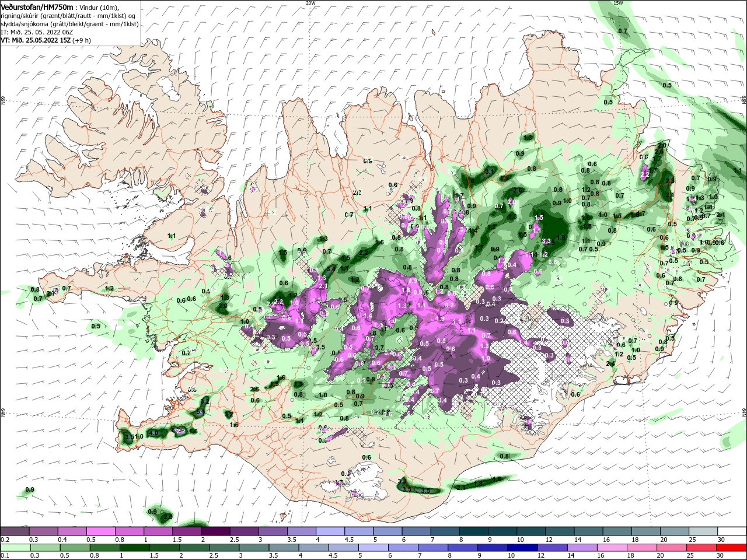The height and width of the screenshot is (560, 747).
Task: Click the 'IT: Mið. 25. 05. 2022 06Z' line
Action: [38, 33]
